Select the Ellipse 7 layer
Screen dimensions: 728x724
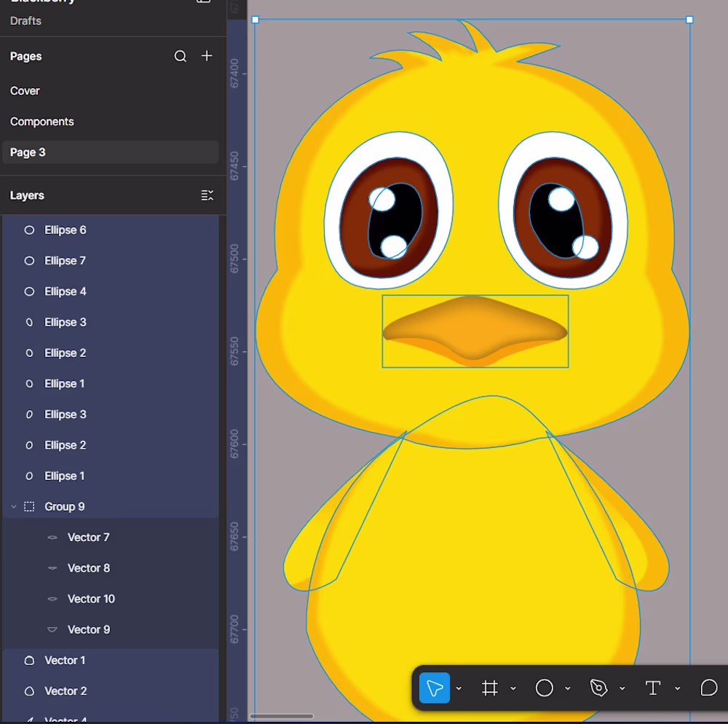(x=111, y=261)
